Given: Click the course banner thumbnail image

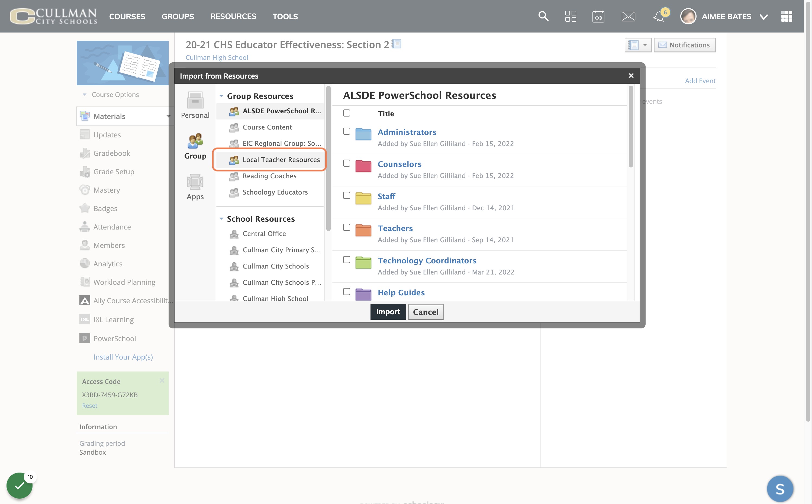Looking at the screenshot, I should point(123,63).
